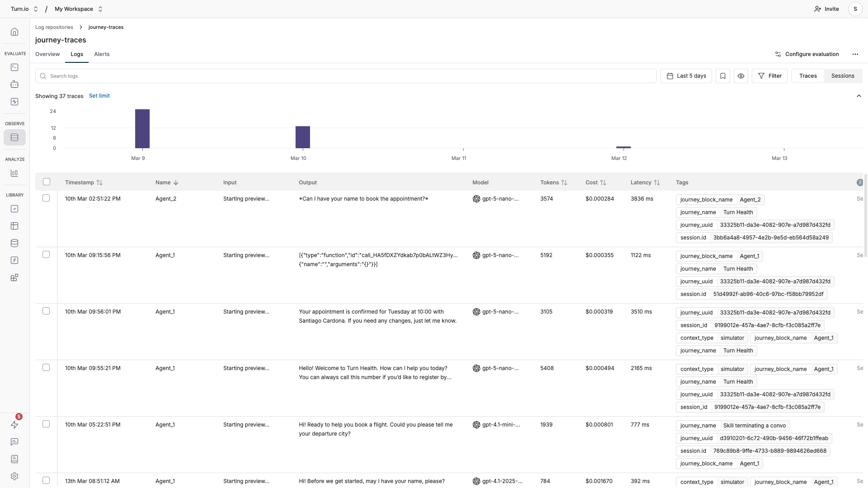Image resolution: width=868 pixels, height=488 pixels.
Task: Switch to the Alerts tab
Action: [x=102, y=54]
